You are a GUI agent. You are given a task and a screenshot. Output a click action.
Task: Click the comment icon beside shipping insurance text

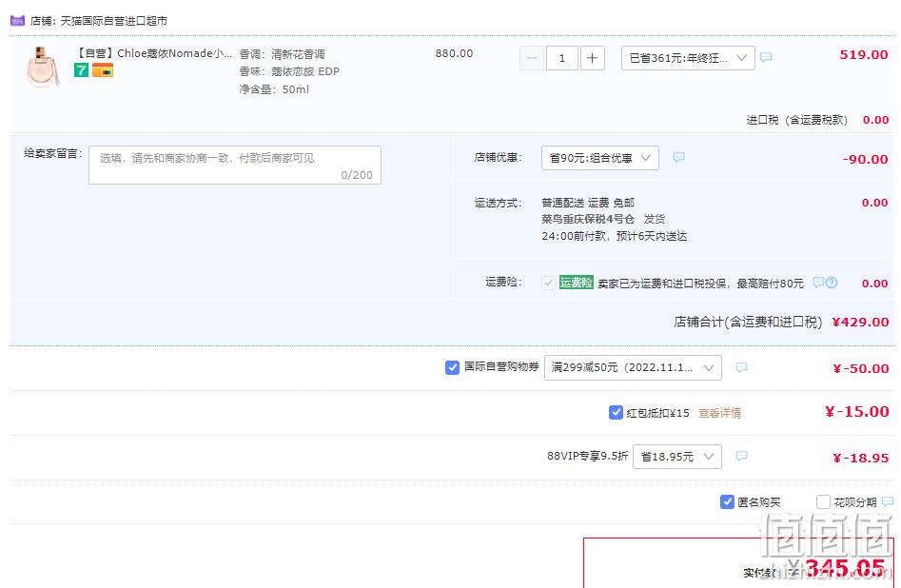click(818, 283)
